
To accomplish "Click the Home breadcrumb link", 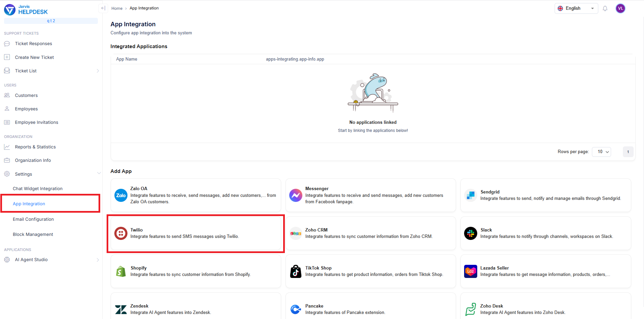I will click(117, 8).
